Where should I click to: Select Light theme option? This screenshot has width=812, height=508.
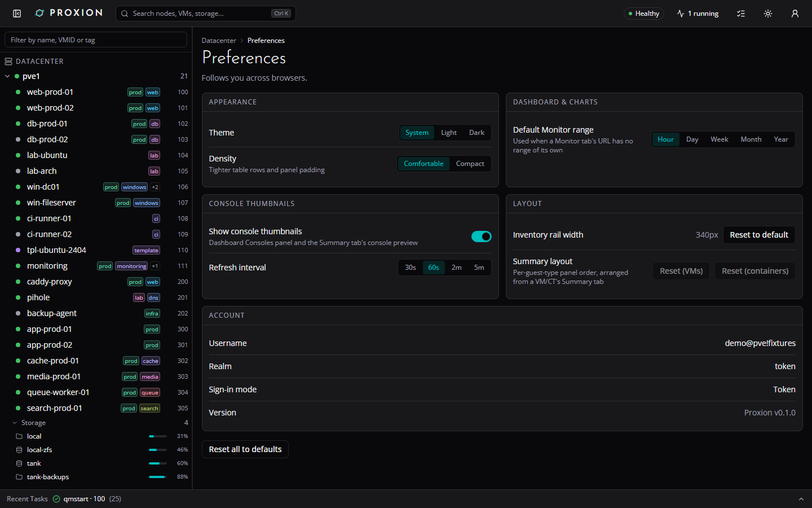449,133
